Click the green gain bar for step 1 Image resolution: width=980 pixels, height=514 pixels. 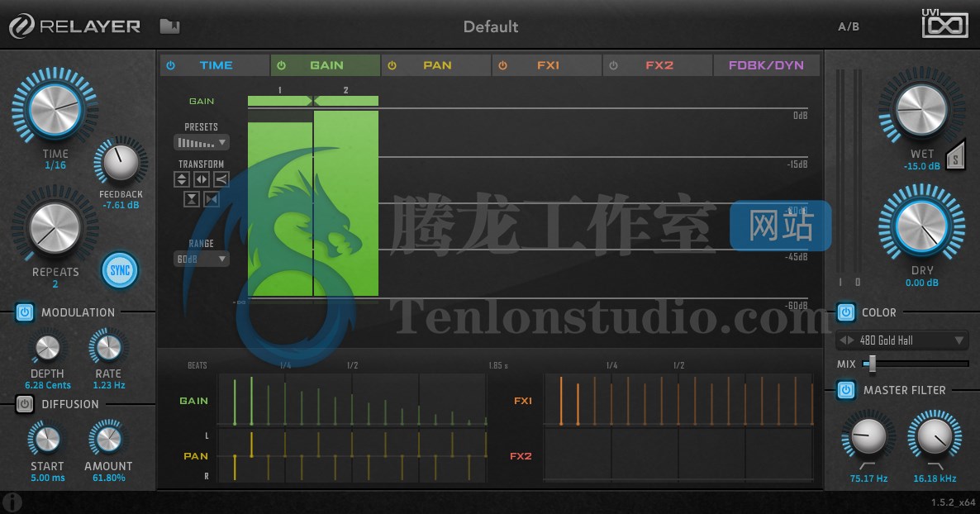pyautogui.click(x=280, y=209)
